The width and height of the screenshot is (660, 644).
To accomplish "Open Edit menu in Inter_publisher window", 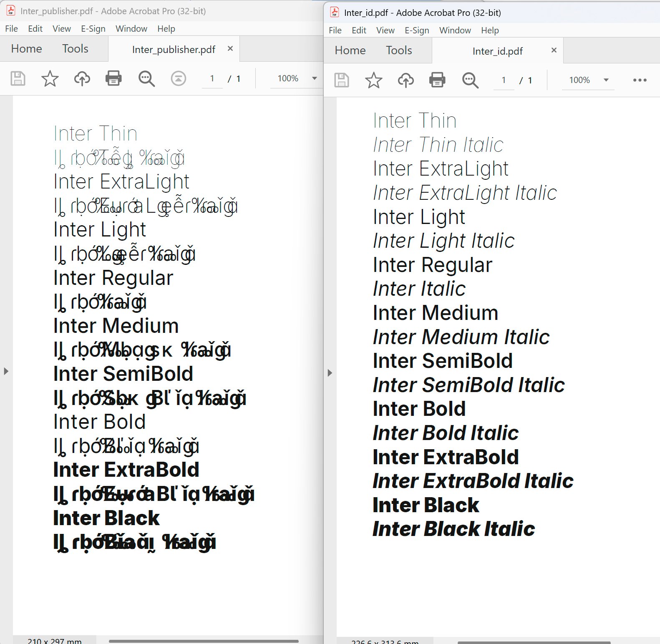I will 35,29.
